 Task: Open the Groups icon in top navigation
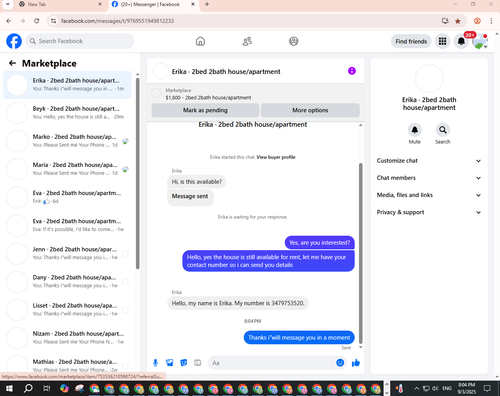[x=293, y=41]
